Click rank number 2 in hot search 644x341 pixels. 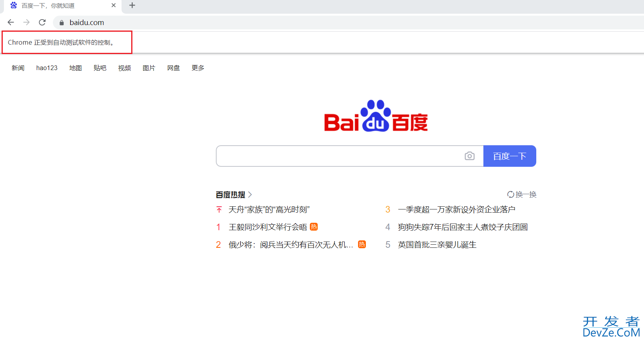tap(219, 245)
